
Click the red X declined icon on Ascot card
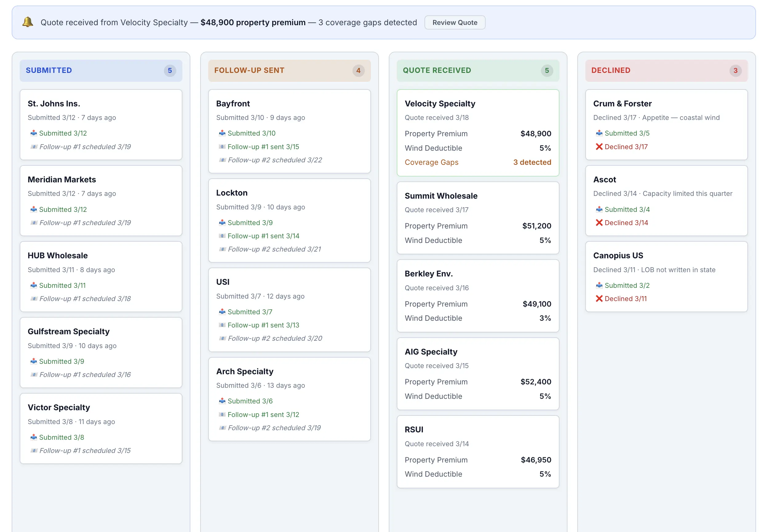tap(599, 223)
